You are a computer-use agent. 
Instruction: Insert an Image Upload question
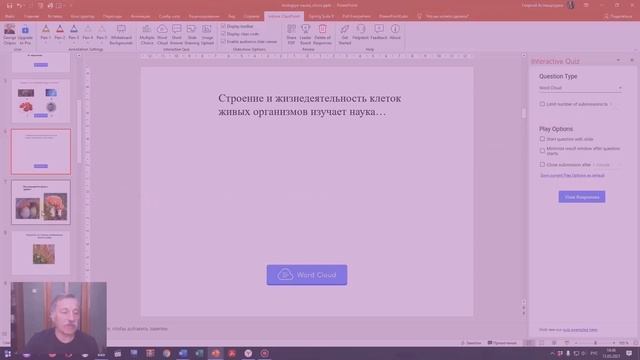tap(207, 34)
